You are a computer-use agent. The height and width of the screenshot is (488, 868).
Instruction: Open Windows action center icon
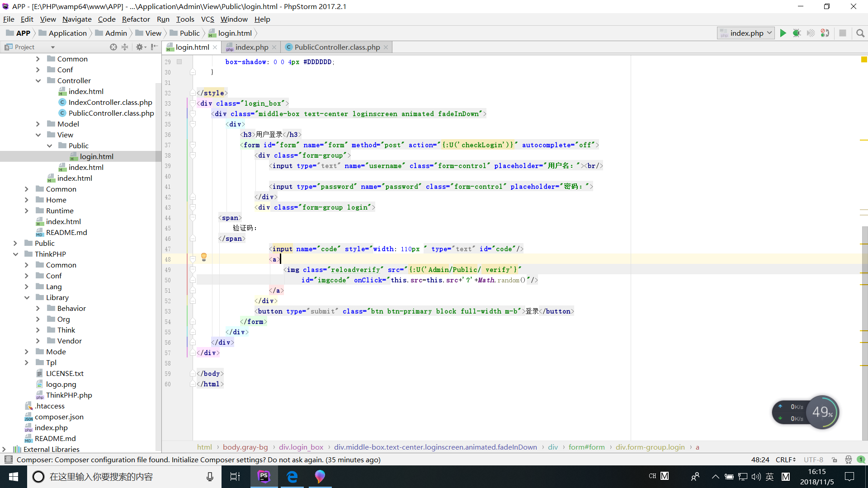tap(849, 477)
